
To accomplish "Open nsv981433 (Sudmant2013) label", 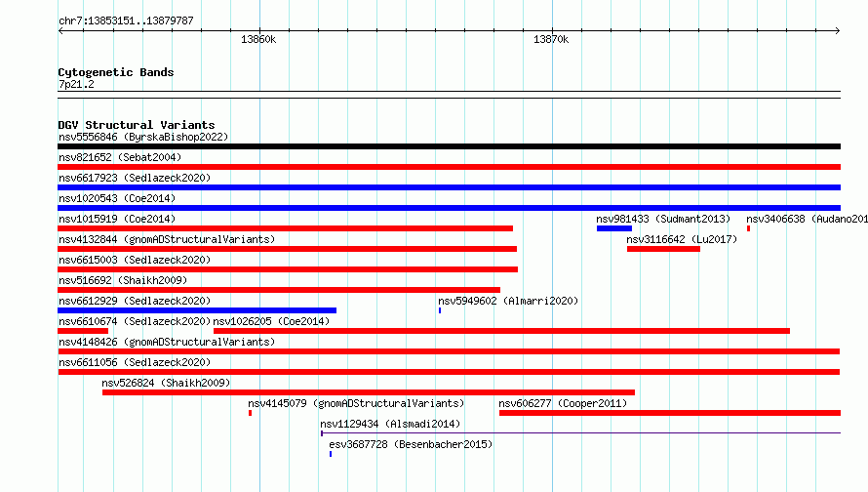I will click(x=663, y=219).
